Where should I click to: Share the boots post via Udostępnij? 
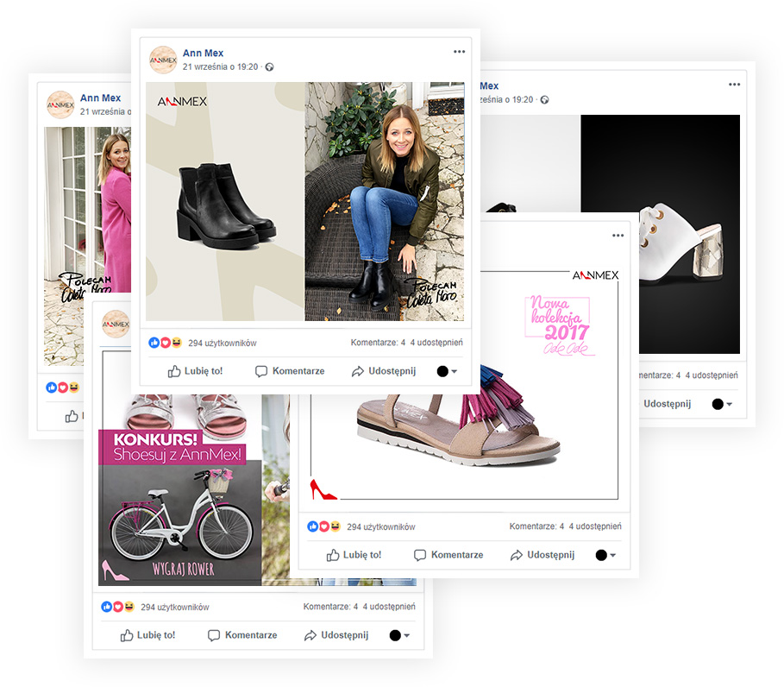pos(384,371)
